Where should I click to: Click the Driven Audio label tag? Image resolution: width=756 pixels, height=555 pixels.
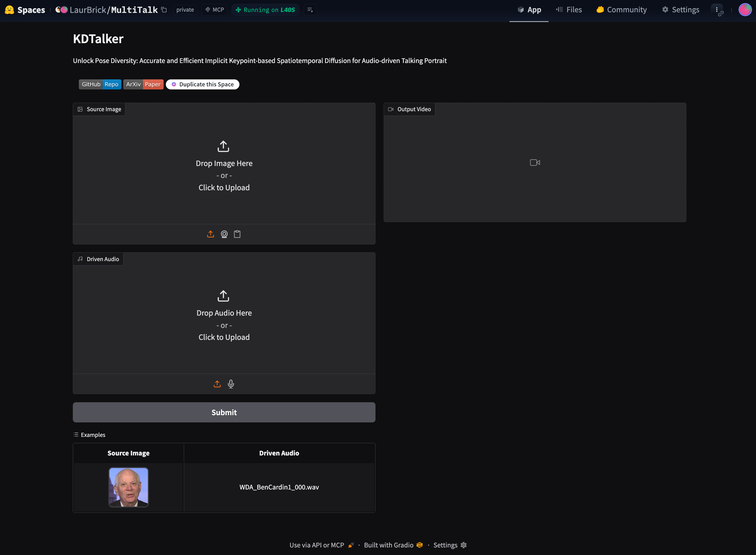click(98, 259)
